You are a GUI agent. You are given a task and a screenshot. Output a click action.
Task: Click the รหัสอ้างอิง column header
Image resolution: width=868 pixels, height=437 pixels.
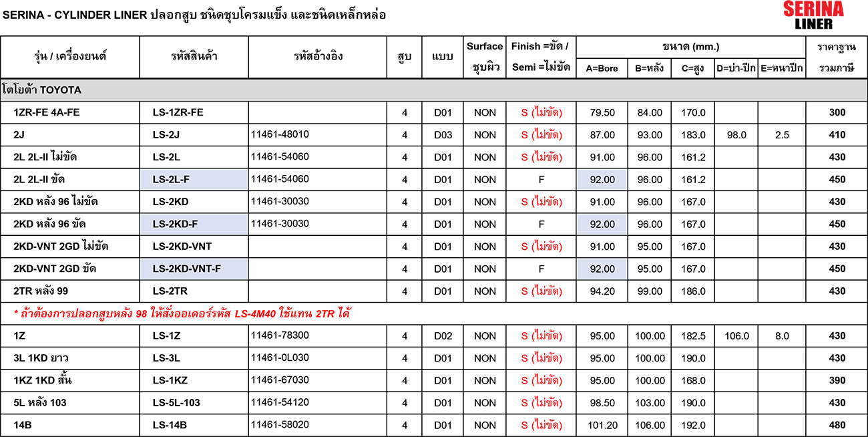317,56
